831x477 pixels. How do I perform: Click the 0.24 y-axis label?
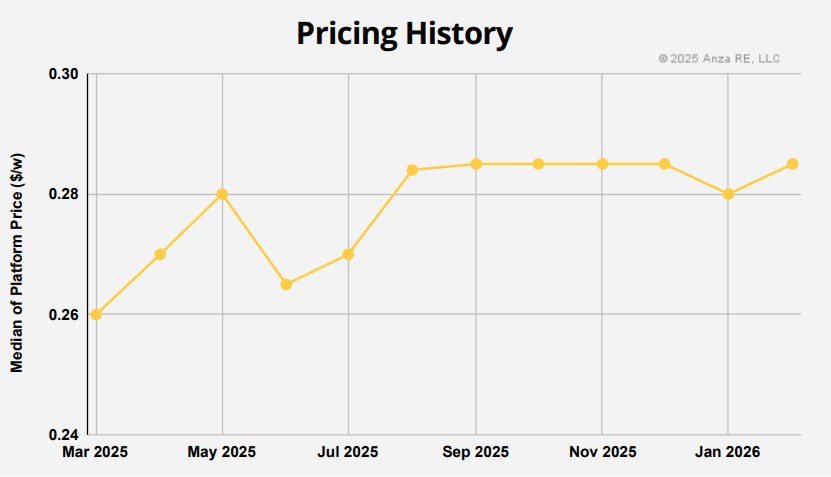pyautogui.click(x=64, y=435)
